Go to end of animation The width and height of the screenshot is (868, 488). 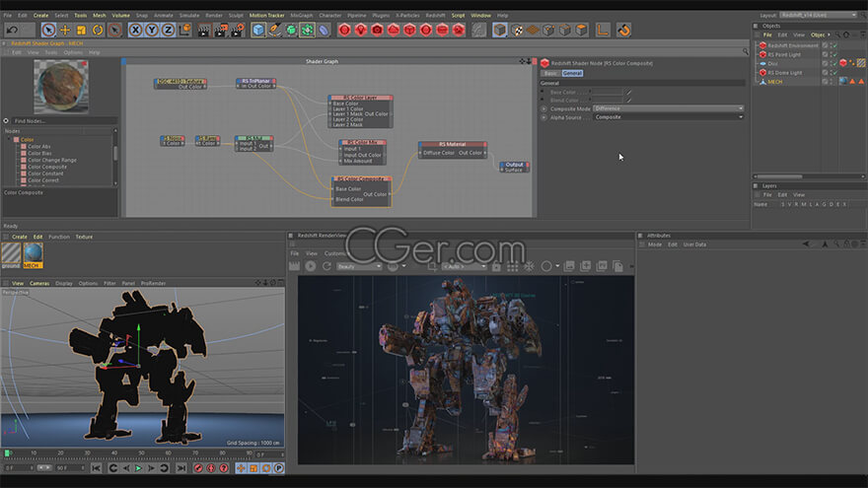[x=181, y=468]
